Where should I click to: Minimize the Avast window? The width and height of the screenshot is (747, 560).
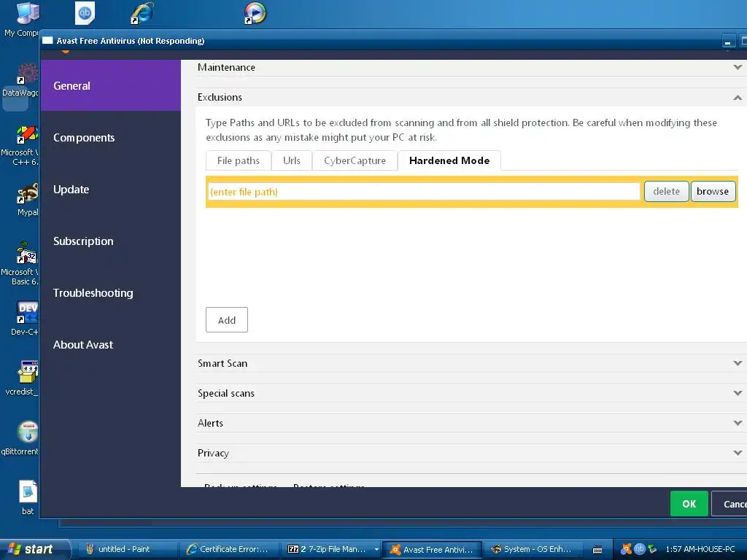728,42
